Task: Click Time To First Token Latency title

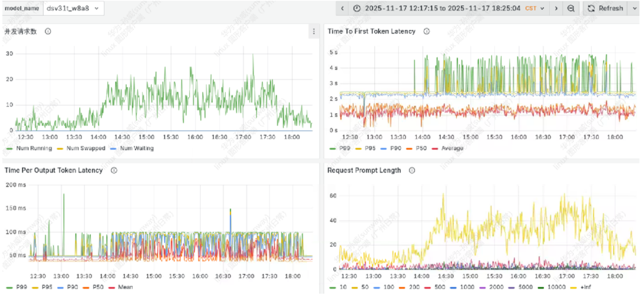Action: point(371,31)
